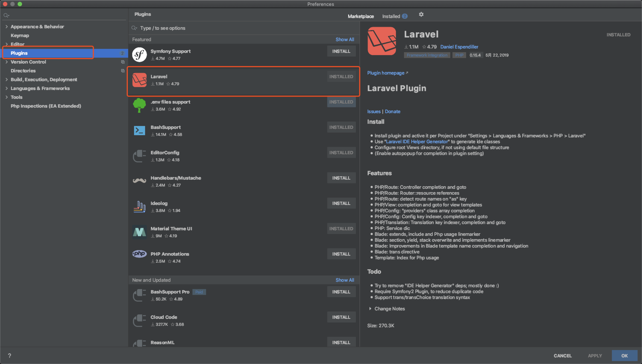
Task: Click the help question mark button
Action: [10, 356]
